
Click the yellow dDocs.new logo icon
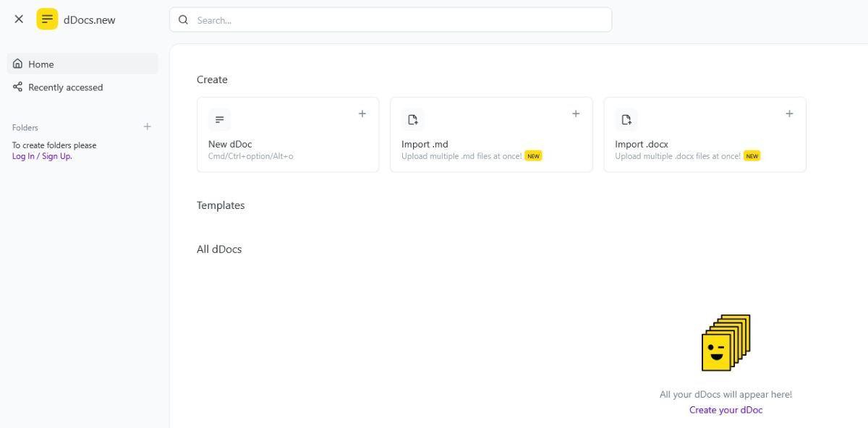[47, 20]
